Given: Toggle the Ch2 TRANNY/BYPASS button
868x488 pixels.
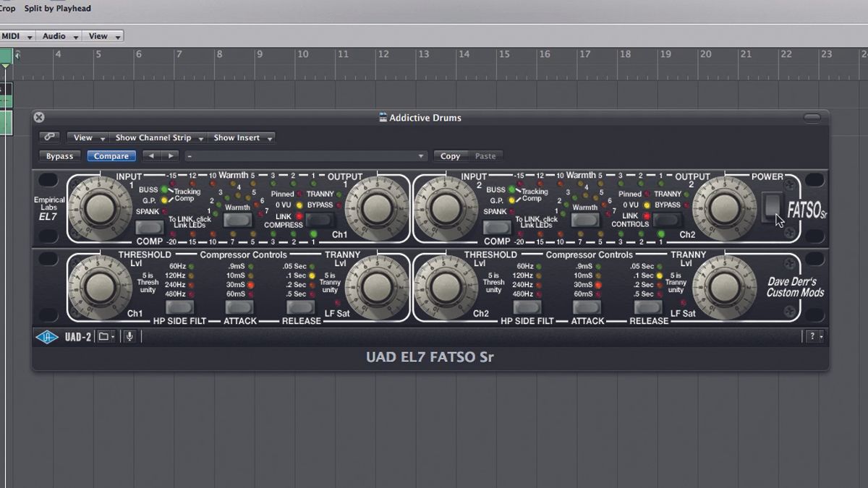Looking at the screenshot, I should (666, 221).
